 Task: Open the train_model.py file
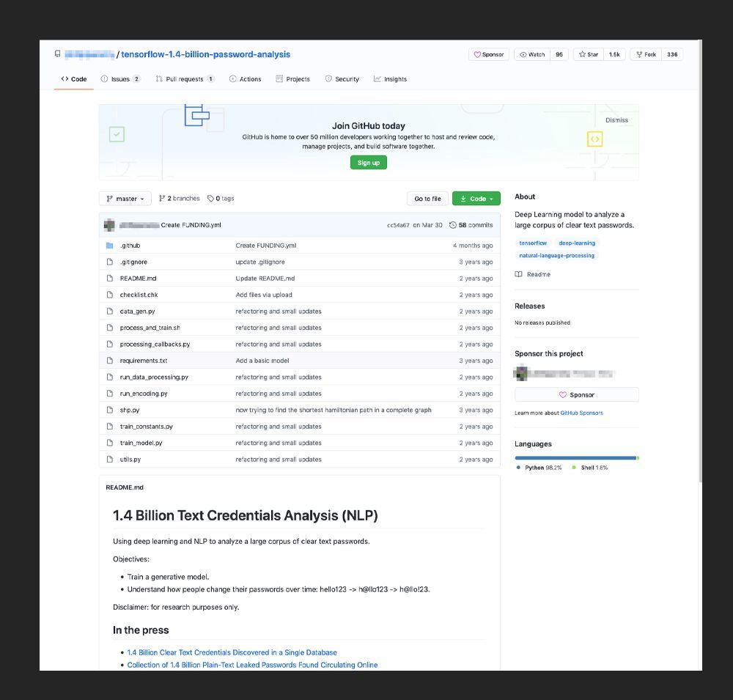click(x=141, y=443)
